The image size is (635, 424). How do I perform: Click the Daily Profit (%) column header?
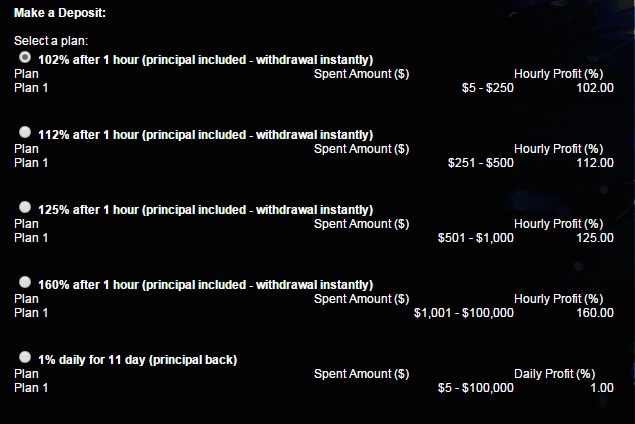click(x=559, y=374)
